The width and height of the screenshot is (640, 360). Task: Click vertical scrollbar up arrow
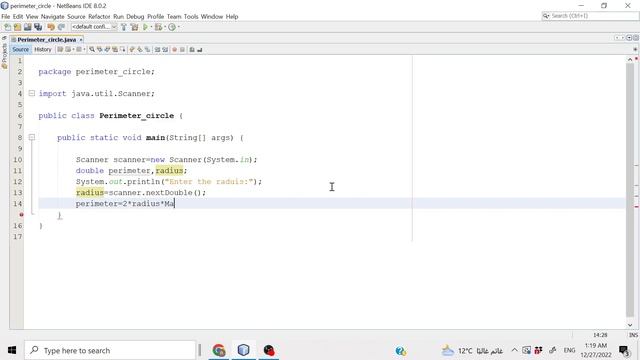[630, 60]
